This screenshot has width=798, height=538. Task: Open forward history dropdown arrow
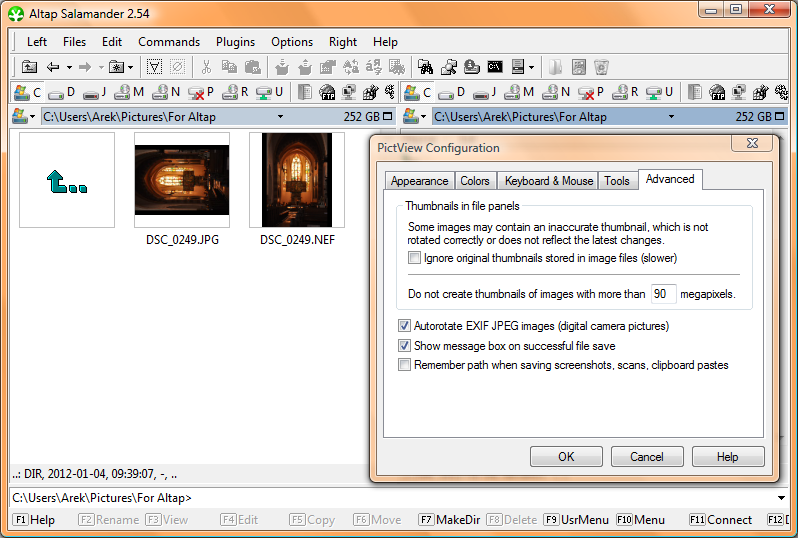coord(101,67)
